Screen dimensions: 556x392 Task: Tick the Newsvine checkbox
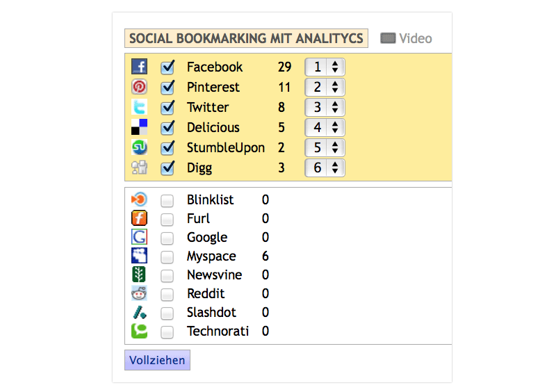(167, 275)
